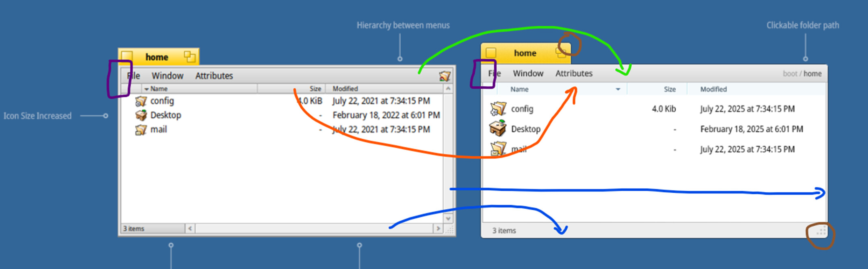Select 'config' file name in left window
Viewport: 868px width, 269px height.
tap(162, 101)
